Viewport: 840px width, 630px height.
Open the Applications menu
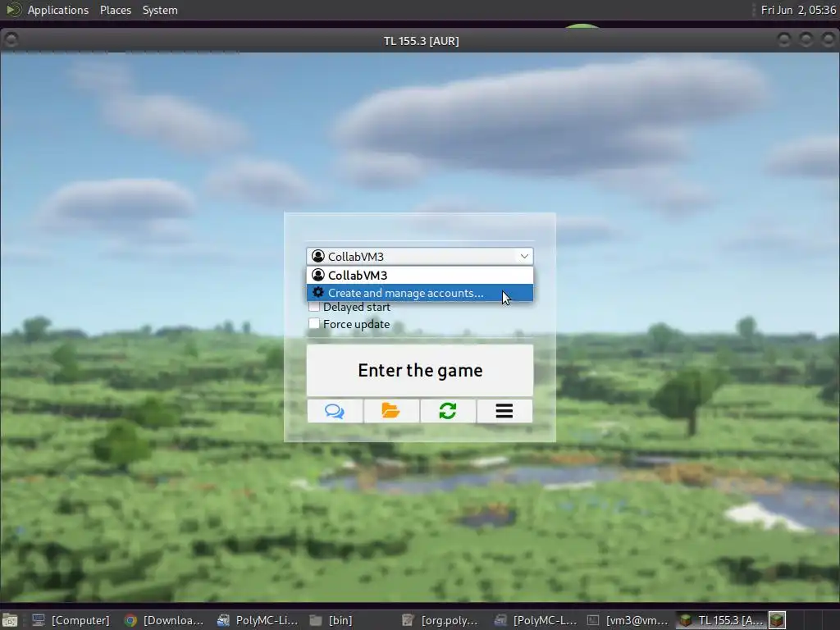pyautogui.click(x=58, y=10)
